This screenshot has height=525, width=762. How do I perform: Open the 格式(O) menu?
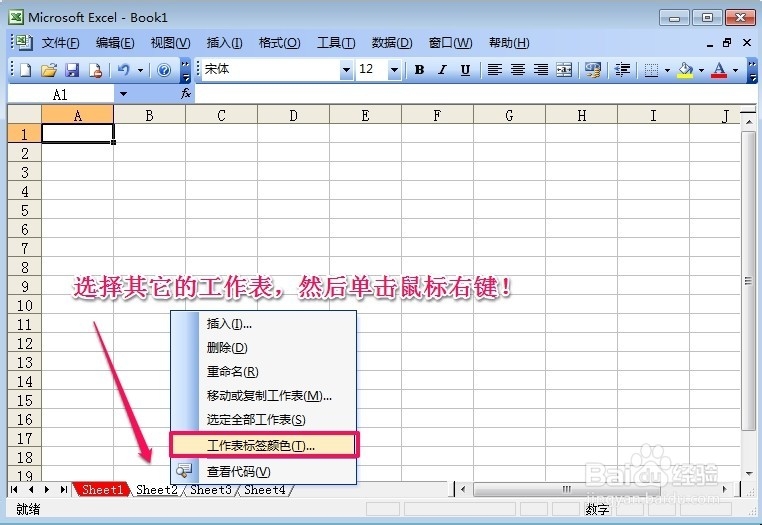pos(279,43)
